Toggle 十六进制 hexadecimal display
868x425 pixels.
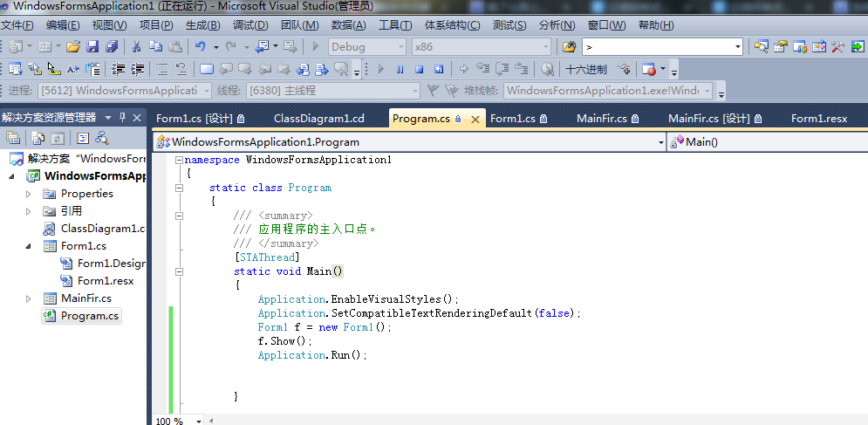coord(585,69)
